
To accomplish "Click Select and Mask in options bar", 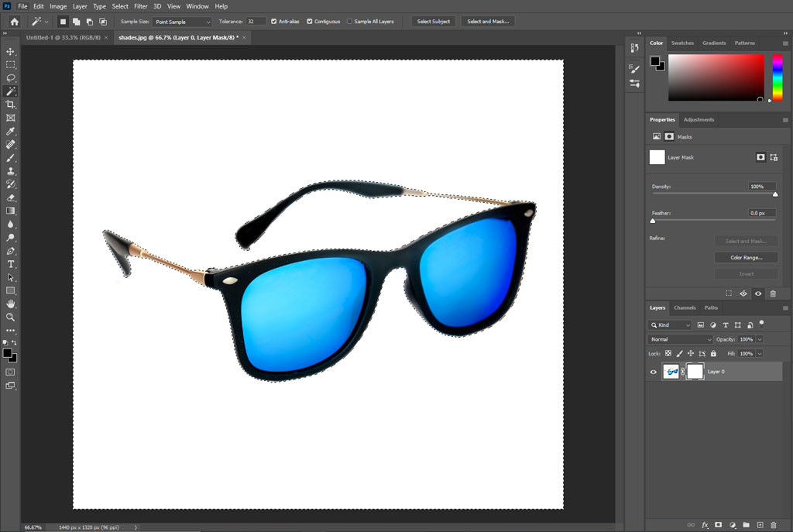I will pyautogui.click(x=488, y=21).
